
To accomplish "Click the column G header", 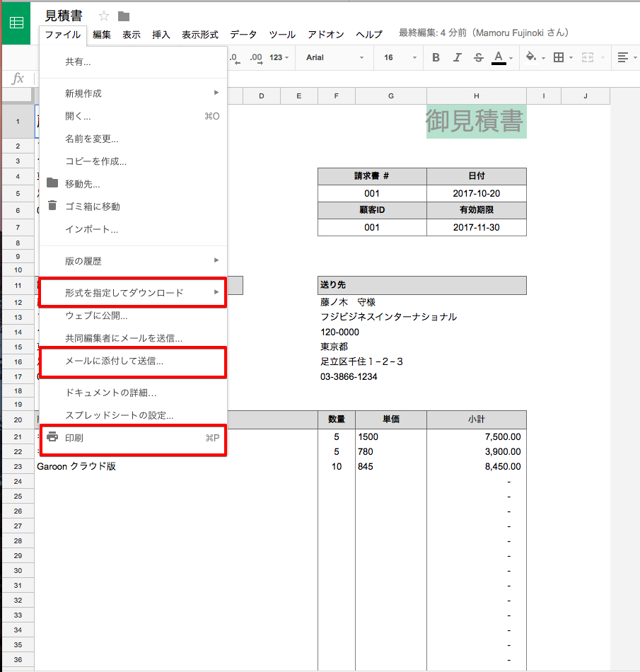I will tap(391, 96).
